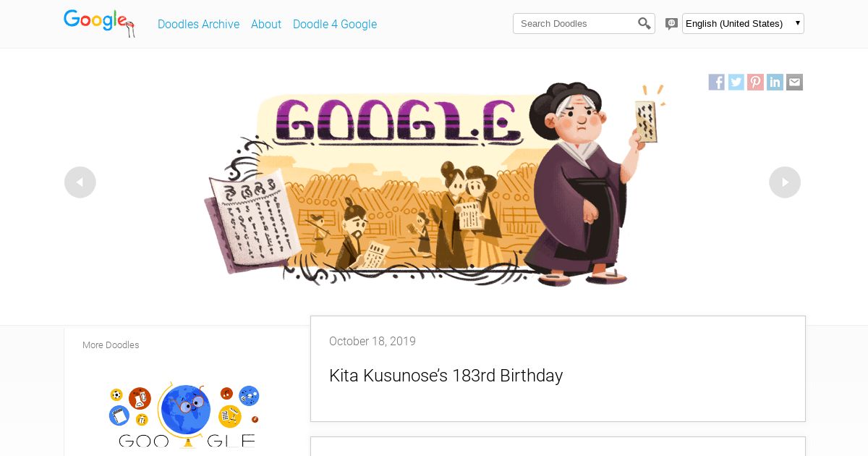Click the More Doodles heading
This screenshot has height=456, width=868.
(111, 345)
